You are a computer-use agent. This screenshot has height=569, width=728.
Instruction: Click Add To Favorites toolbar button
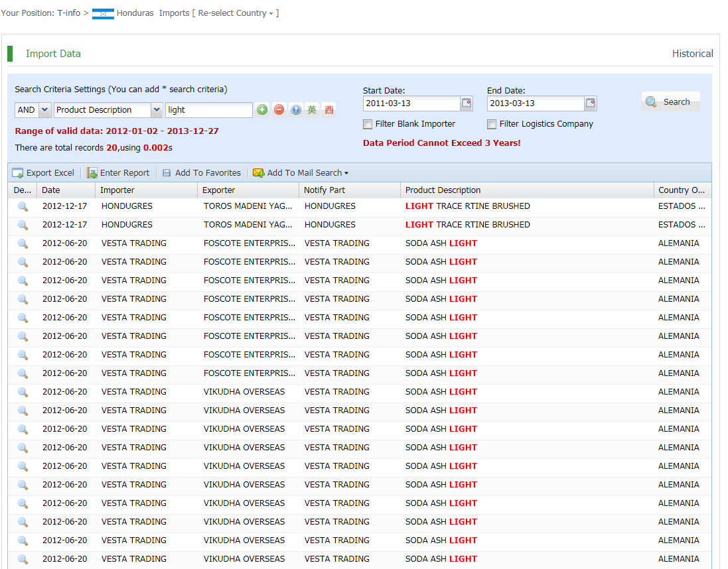pos(202,172)
